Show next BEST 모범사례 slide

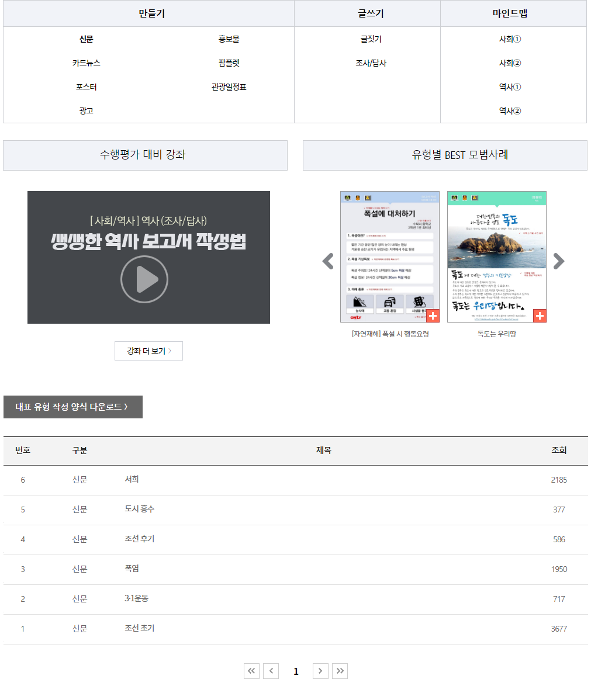(559, 261)
